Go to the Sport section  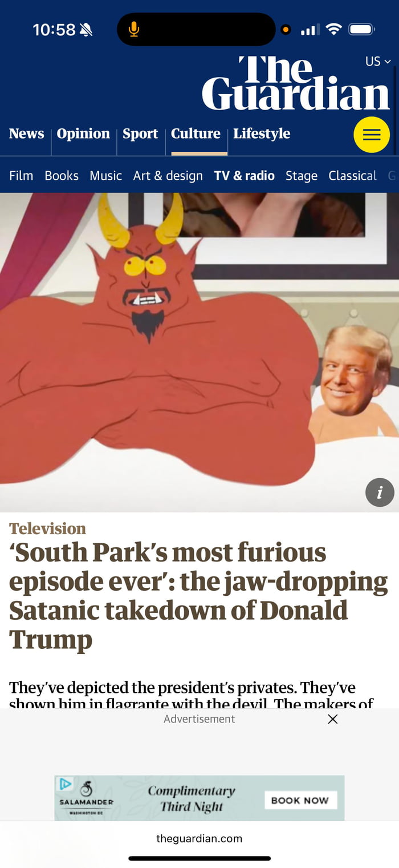point(140,134)
